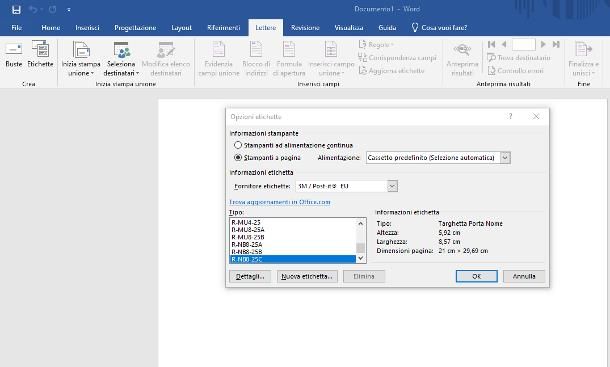Click the Redo icon in title bar
This screenshot has width=610, height=367.
tap(52, 9)
